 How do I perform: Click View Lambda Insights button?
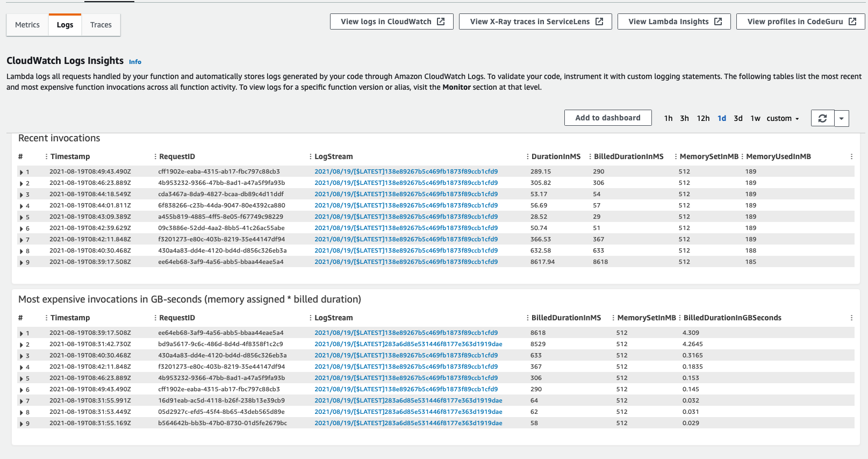(674, 21)
